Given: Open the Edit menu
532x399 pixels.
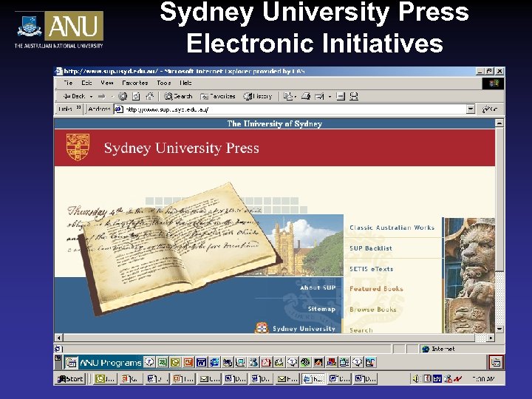Looking at the screenshot, I should [86, 83].
